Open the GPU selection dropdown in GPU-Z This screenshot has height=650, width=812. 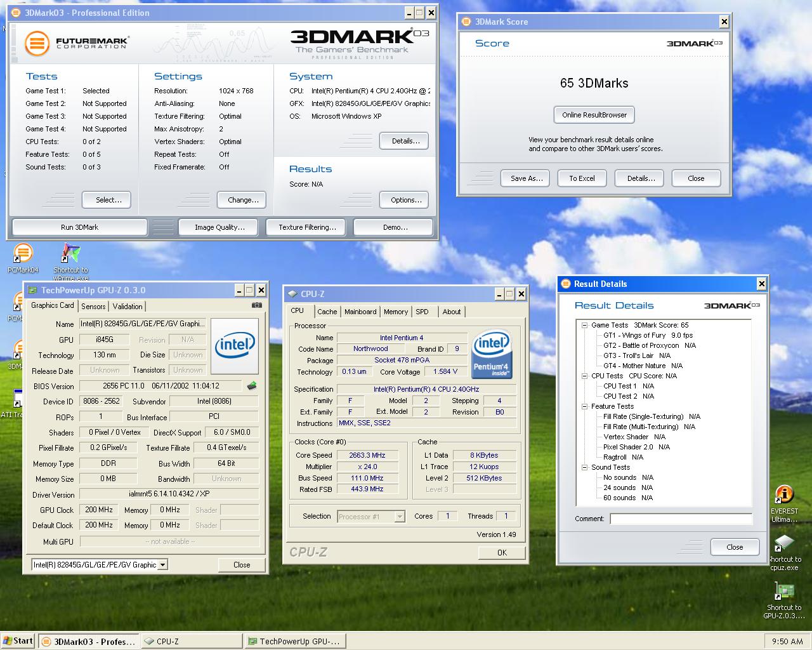pyautogui.click(x=163, y=564)
